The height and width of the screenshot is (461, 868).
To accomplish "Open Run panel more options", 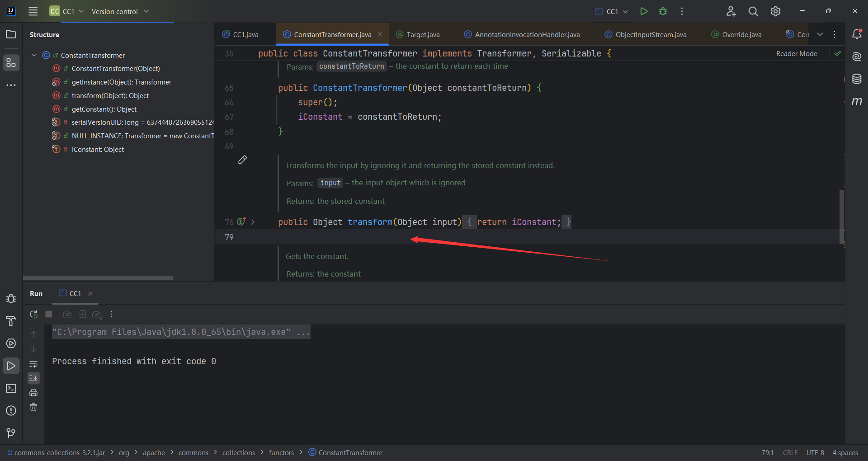I will coord(111,314).
